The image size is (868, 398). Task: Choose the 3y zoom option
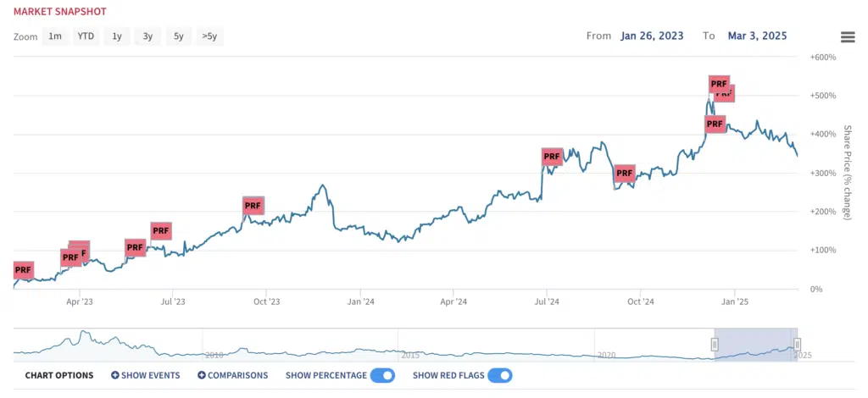147,36
